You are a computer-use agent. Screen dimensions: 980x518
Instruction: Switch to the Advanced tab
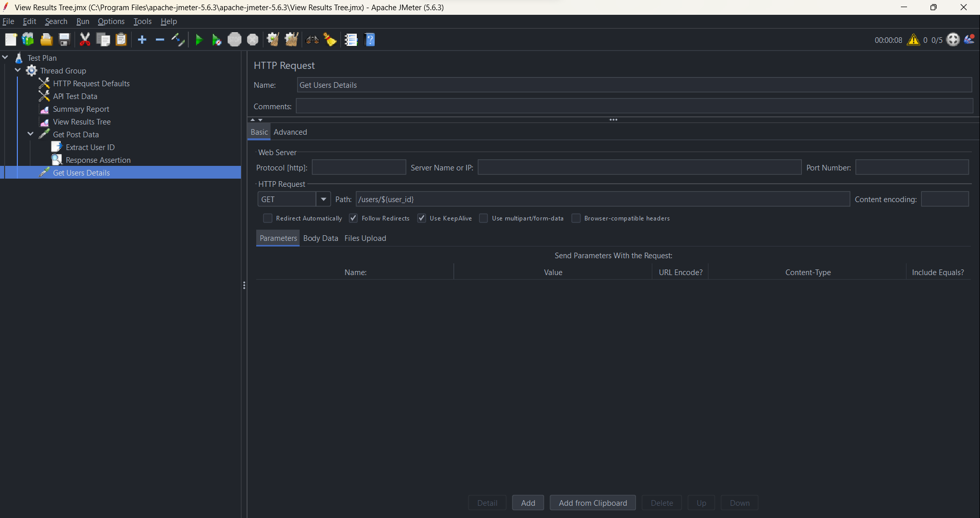tap(290, 132)
